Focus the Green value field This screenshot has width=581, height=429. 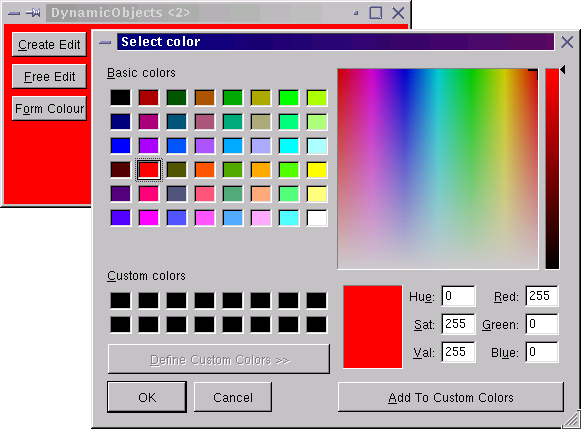coord(542,324)
